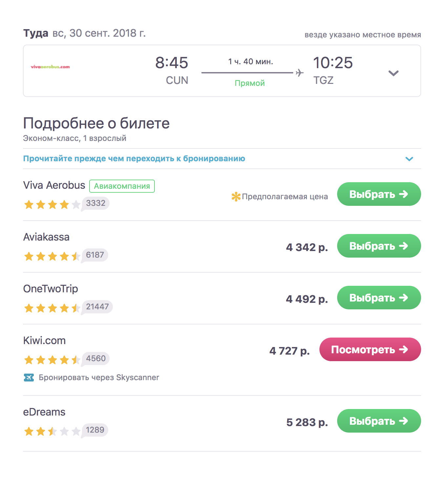Click Viva Aerobus star rating
The height and width of the screenshot is (487, 448).
[52, 205]
